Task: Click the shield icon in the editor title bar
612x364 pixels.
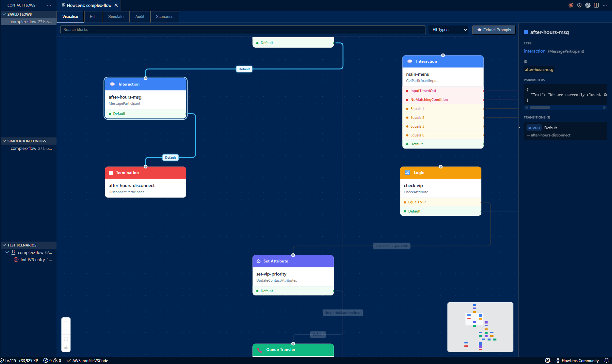Action: click(x=579, y=5)
